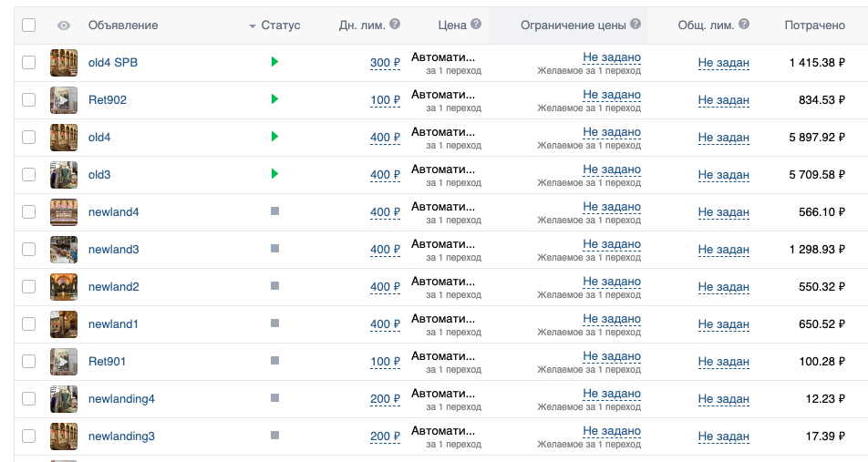The image size is (868, 462).
Task: Click the Не задан total limit for old4
Action: coord(723,138)
